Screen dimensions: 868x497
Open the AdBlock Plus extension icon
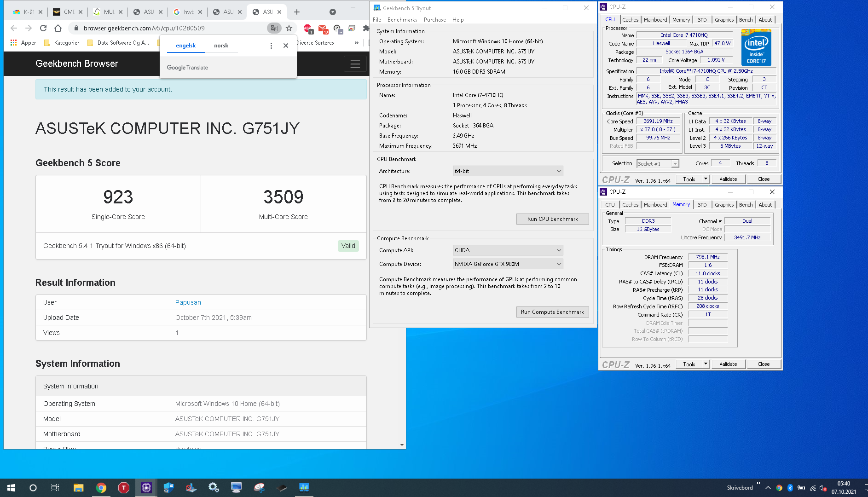pos(308,29)
